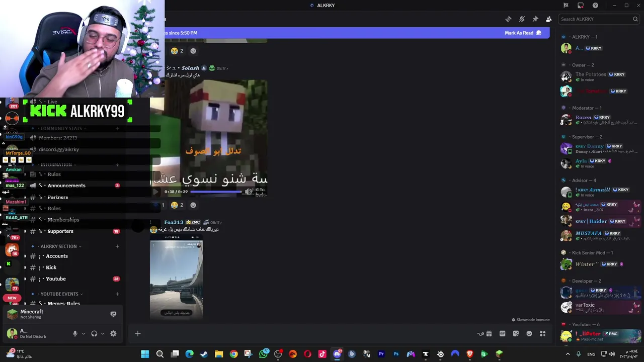The width and height of the screenshot is (644, 362).
Task: Open the sticker picker icon
Action: pyautogui.click(x=516, y=333)
